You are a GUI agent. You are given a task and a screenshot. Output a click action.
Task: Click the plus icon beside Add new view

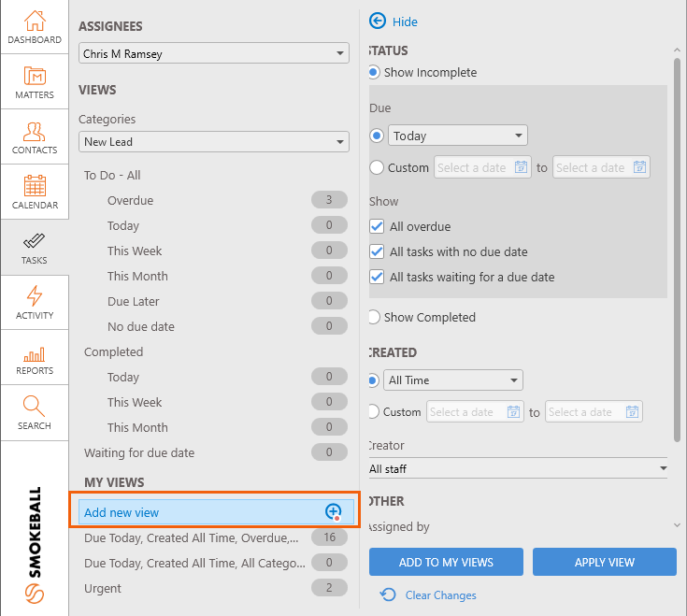pyautogui.click(x=333, y=511)
